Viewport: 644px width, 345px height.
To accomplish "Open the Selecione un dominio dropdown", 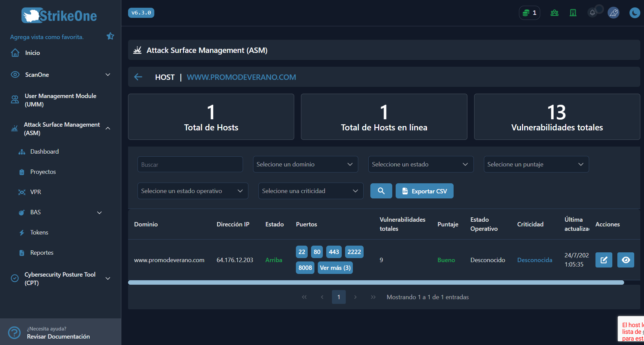I will point(305,164).
